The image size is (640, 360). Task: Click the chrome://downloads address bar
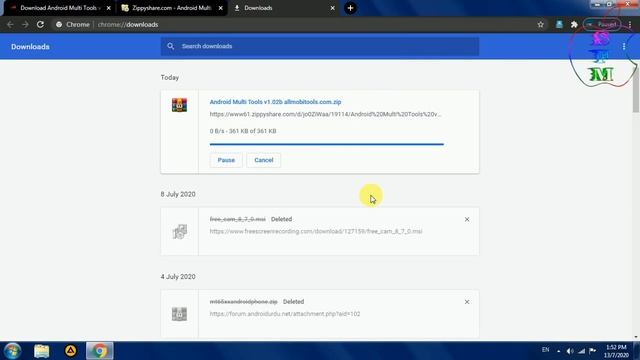[x=294, y=24]
